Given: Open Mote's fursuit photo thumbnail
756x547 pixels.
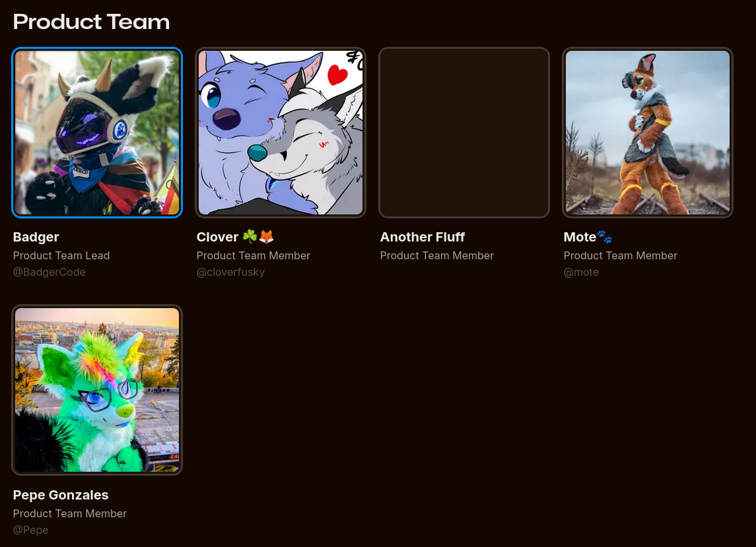Looking at the screenshot, I should click(x=648, y=133).
